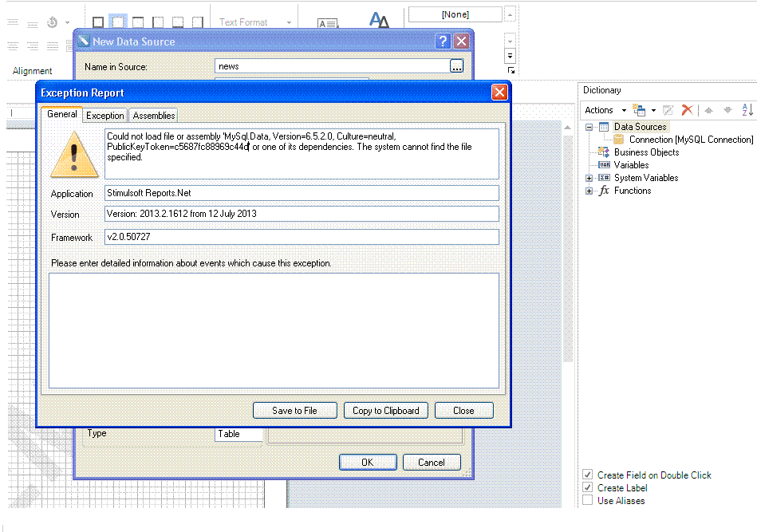Click the rotate text icon in the ribbon
Viewport: 757px width, 532px height.
click(x=53, y=22)
